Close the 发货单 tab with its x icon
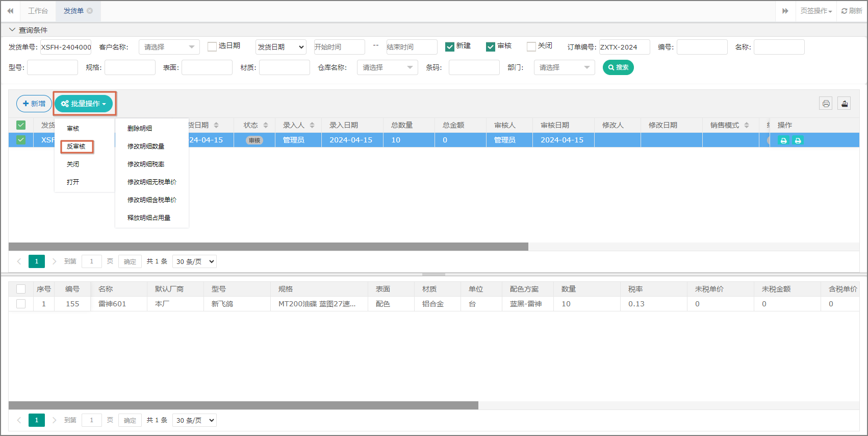 click(x=90, y=11)
